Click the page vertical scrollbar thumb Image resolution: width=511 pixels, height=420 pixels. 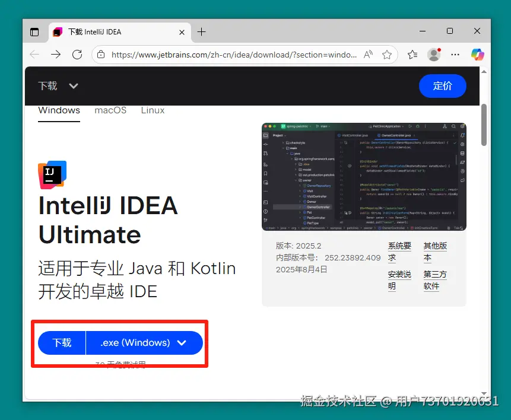(484, 125)
